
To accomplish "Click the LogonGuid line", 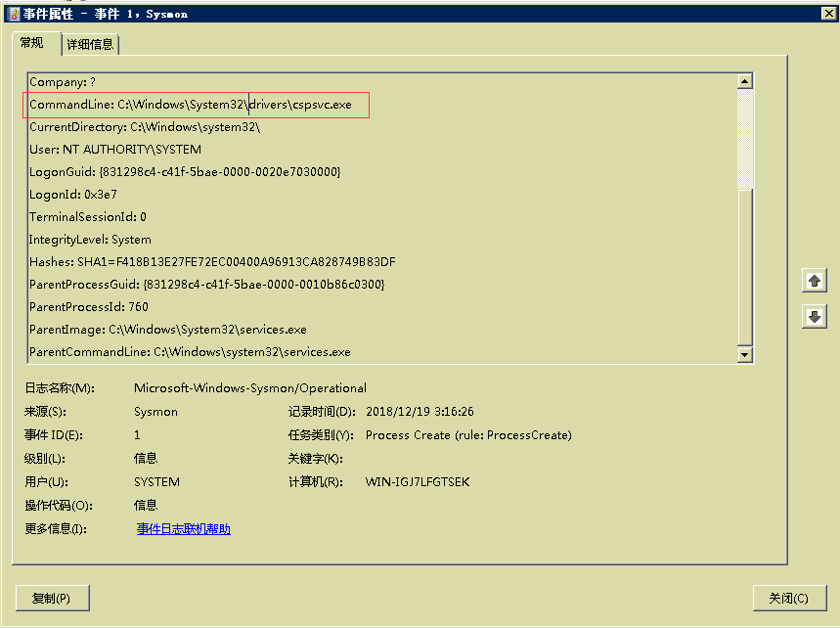I will [x=185, y=172].
